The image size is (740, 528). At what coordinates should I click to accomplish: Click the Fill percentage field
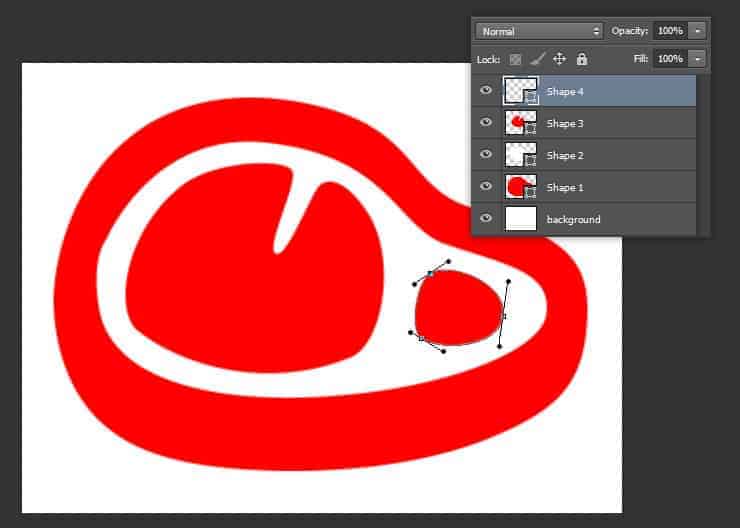669,59
